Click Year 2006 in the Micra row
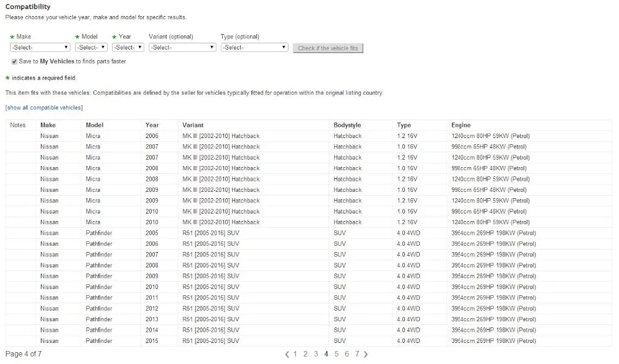 (x=152, y=136)
